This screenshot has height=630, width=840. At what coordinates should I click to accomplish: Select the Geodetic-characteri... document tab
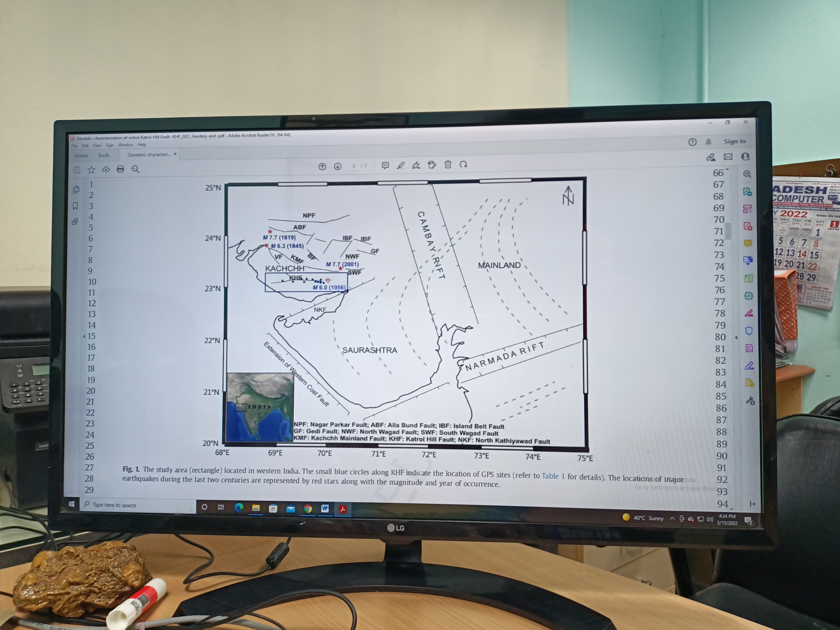pyautogui.click(x=148, y=155)
